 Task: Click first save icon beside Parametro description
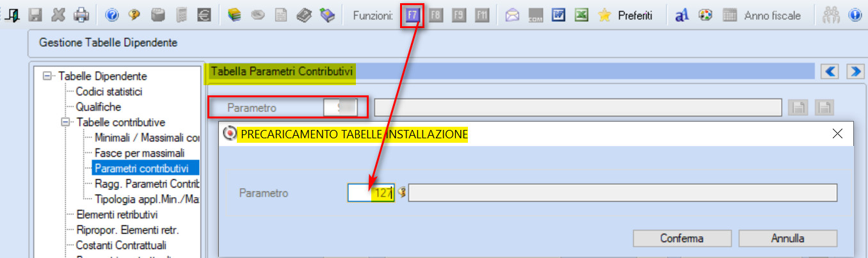(798, 108)
